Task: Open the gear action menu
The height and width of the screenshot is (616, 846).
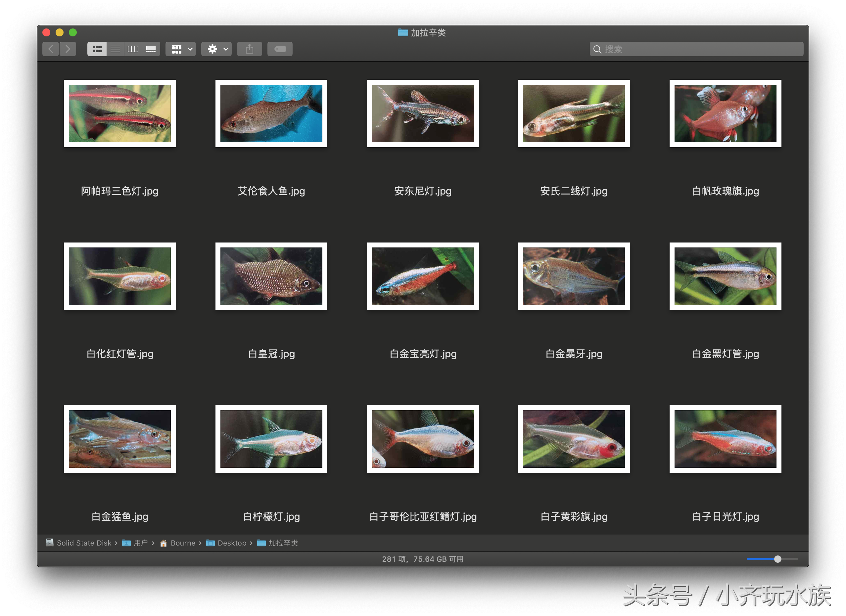Action: coord(217,49)
